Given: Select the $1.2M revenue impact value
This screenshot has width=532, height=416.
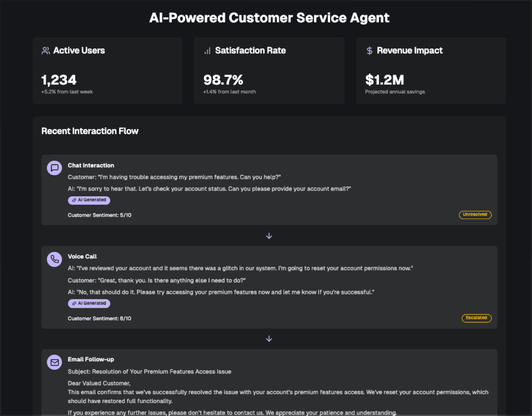Looking at the screenshot, I should 384,80.
